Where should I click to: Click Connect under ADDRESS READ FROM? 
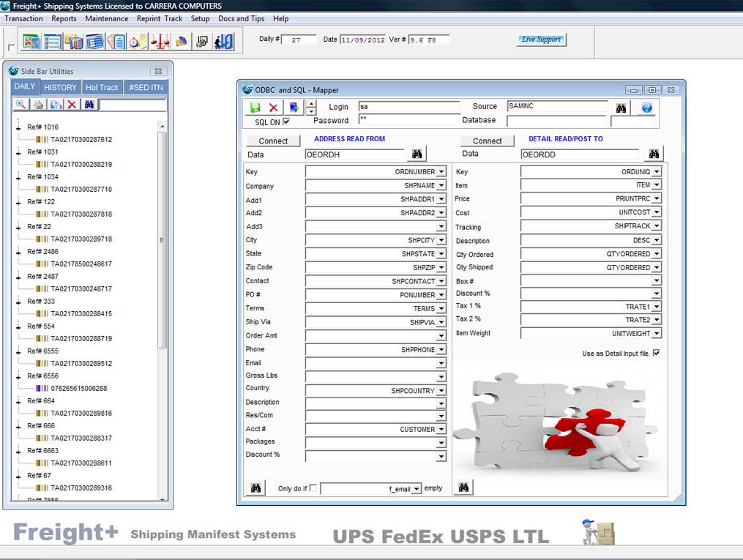pyautogui.click(x=273, y=141)
